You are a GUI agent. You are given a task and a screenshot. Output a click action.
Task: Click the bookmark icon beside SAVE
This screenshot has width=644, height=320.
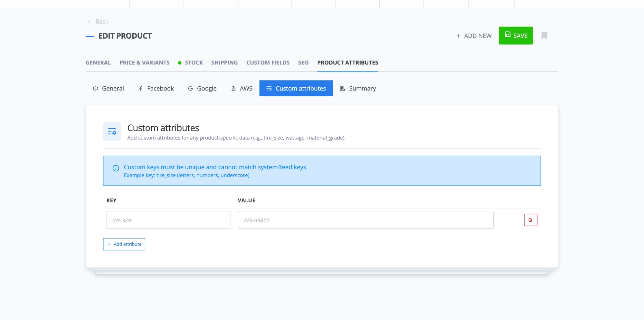coord(544,35)
